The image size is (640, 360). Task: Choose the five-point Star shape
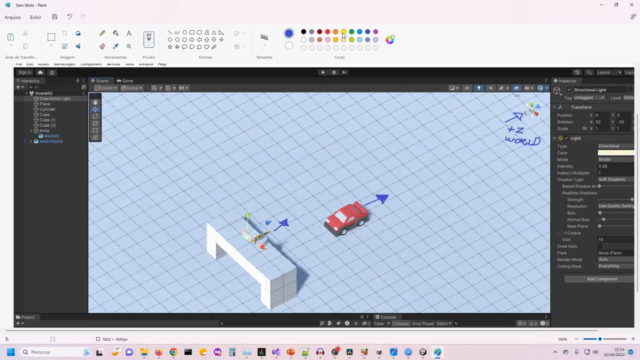point(170,47)
